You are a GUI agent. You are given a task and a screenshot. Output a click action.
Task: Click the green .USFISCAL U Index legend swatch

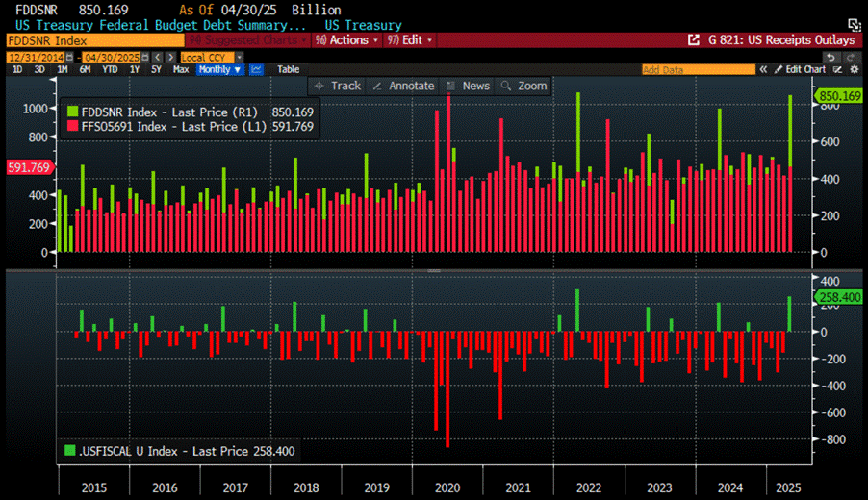(69, 451)
